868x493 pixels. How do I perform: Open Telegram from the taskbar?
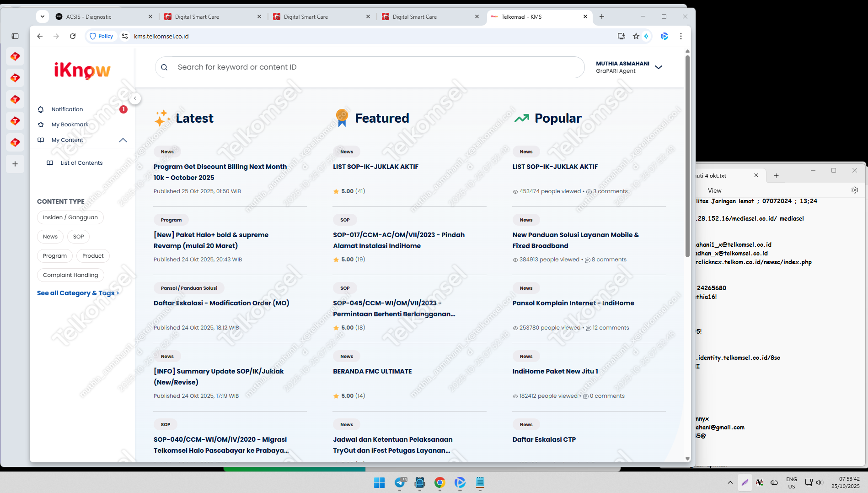pyautogui.click(x=400, y=482)
